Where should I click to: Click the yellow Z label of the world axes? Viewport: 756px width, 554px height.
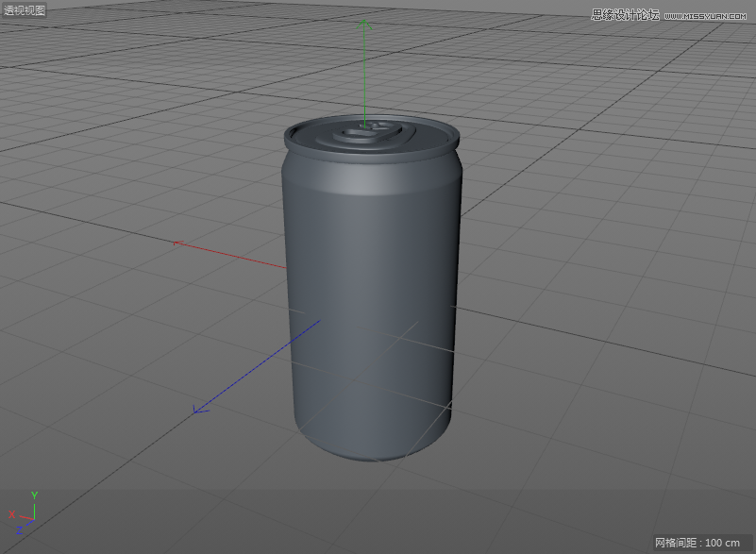pos(20,529)
